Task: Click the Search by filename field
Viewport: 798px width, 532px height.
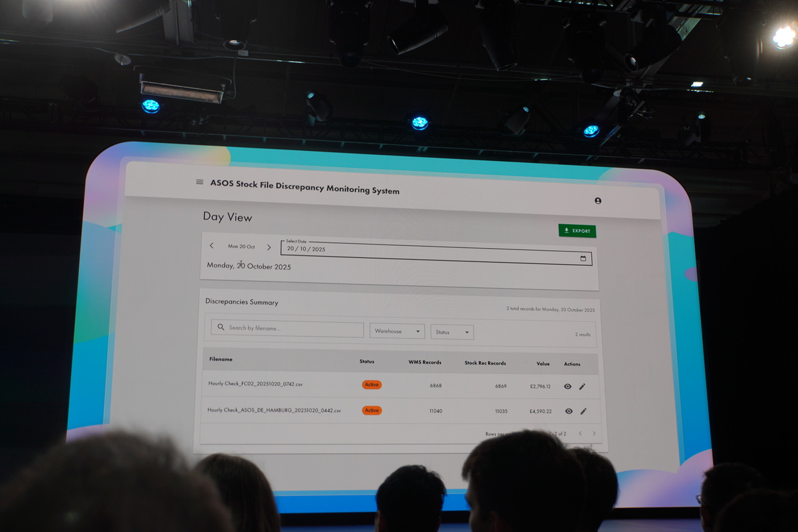Action: pos(287,329)
